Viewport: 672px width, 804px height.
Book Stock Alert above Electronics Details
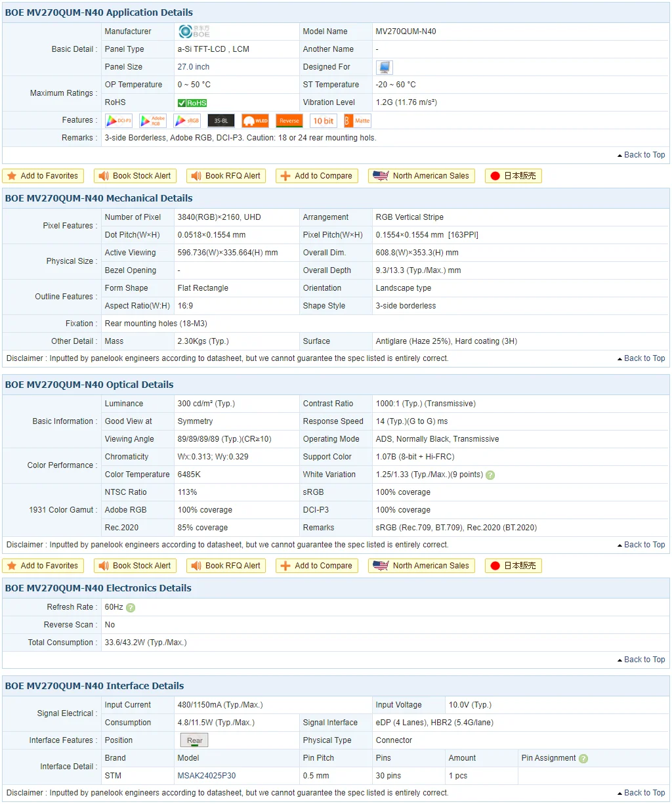[x=135, y=566]
